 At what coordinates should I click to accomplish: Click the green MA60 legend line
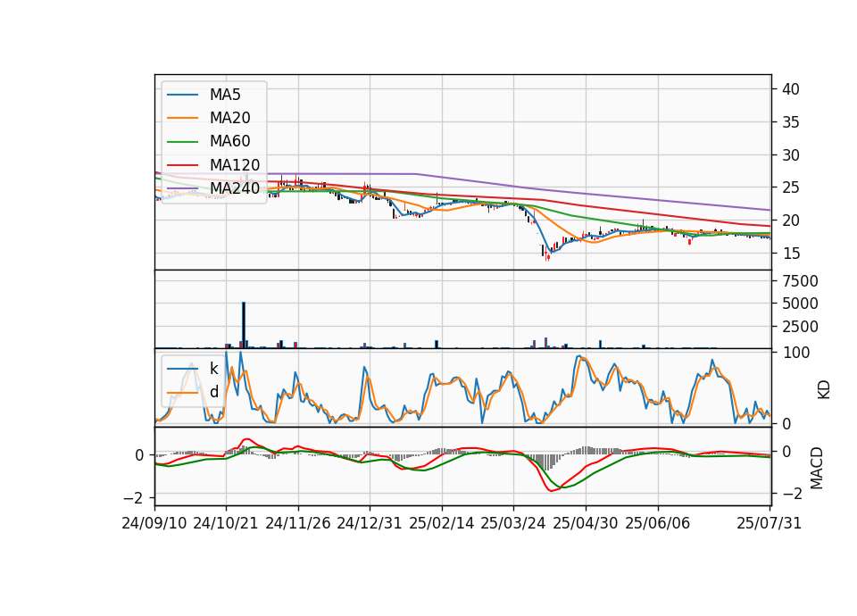(182, 142)
